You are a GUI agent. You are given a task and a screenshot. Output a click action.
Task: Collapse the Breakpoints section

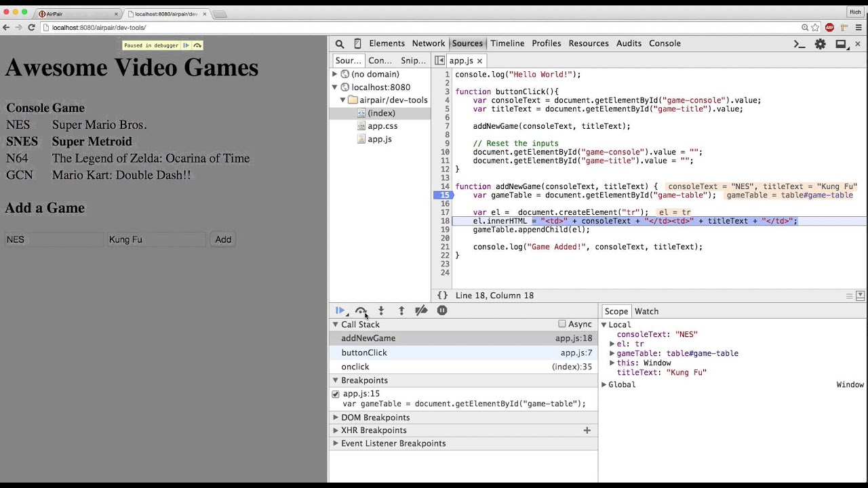pyautogui.click(x=335, y=380)
